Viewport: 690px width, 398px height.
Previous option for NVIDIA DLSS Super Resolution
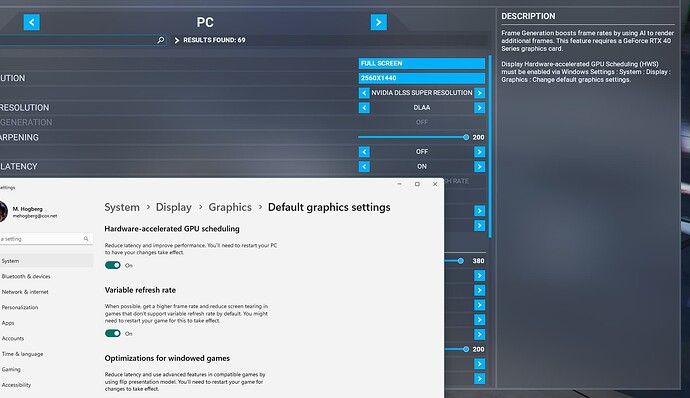point(364,93)
